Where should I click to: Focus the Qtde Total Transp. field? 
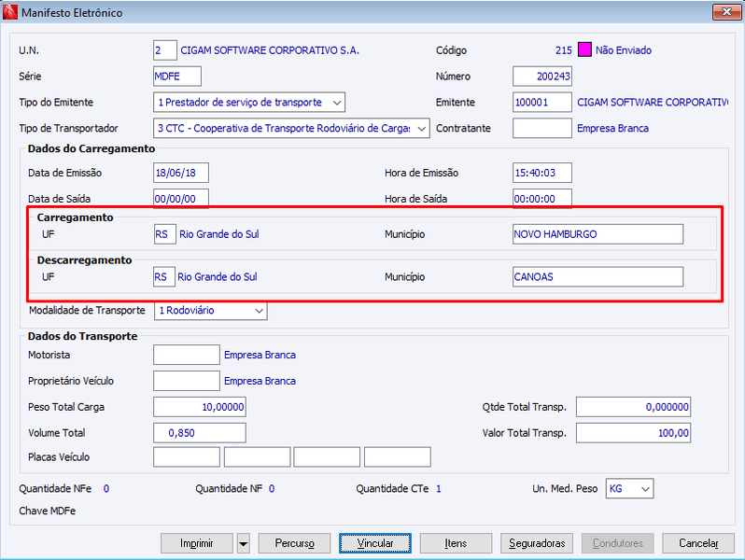633,407
